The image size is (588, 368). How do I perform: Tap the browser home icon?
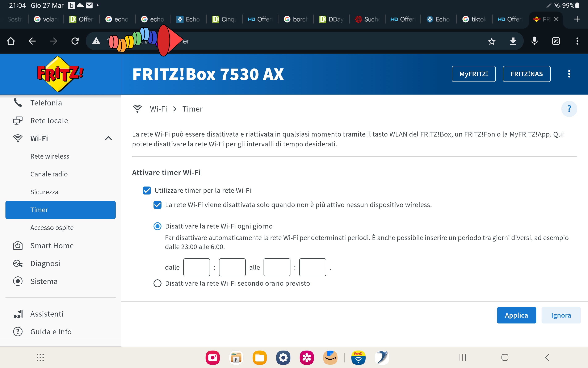click(11, 41)
